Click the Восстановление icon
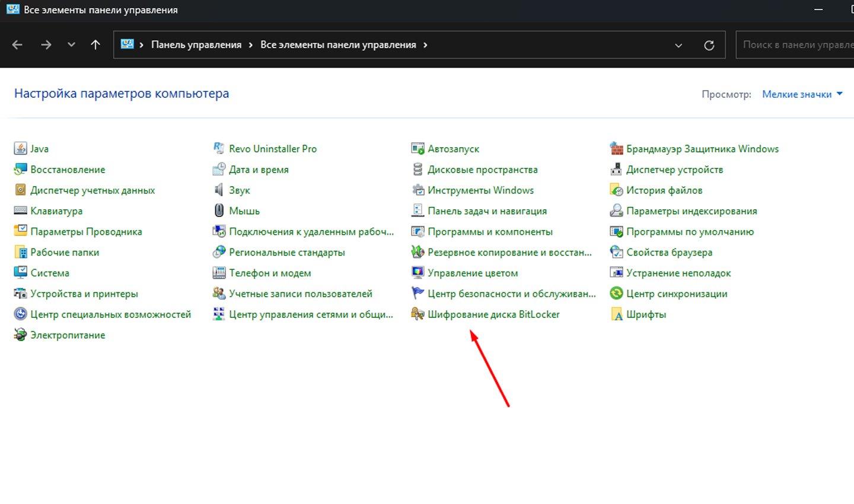 (x=20, y=169)
